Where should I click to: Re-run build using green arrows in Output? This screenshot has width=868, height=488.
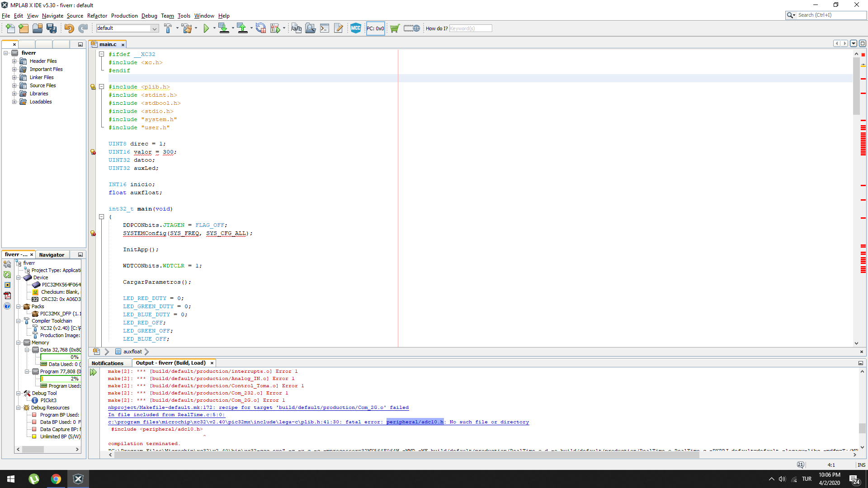pyautogui.click(x=94, y=372)
